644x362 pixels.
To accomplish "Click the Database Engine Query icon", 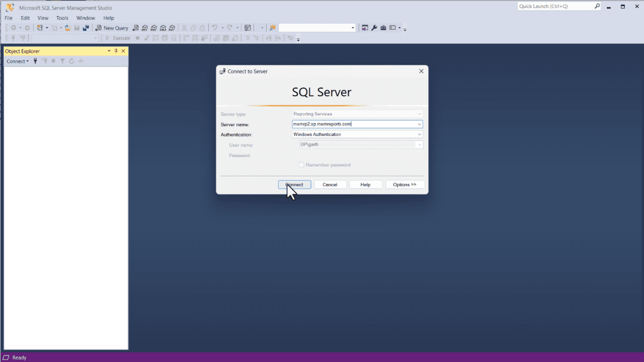I will pyautogui.click(x=136, y=28).
